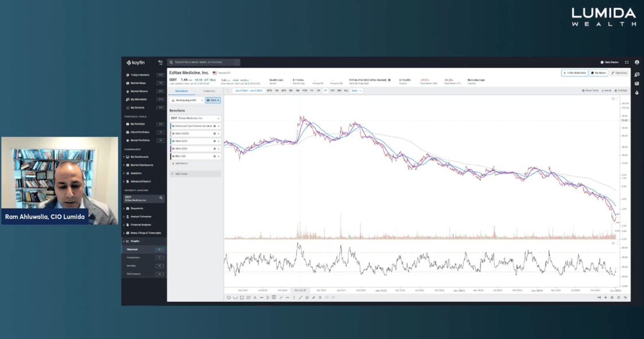Screen dimensions: 644x339
Task: Collapse the Koyfin sidebar menu icon
Action: [x=161, y=63]
